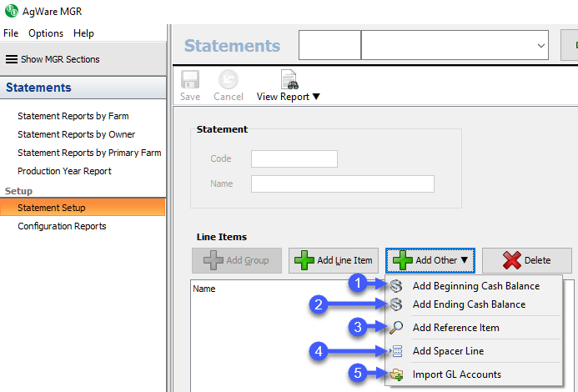Screen dimensions: 578x392
Task: Open the statement selector combo box arrow
Action: (x=541, y=46)
